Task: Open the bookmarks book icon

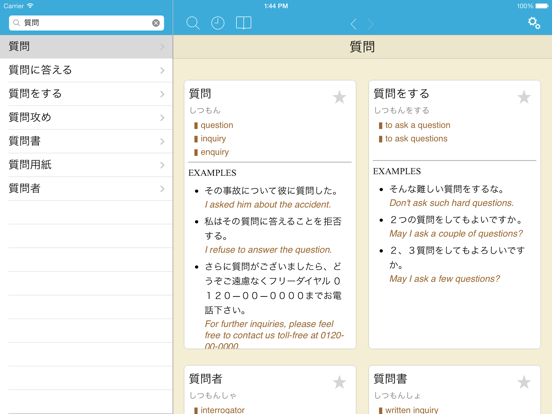Action: click(x=244, y=23)
